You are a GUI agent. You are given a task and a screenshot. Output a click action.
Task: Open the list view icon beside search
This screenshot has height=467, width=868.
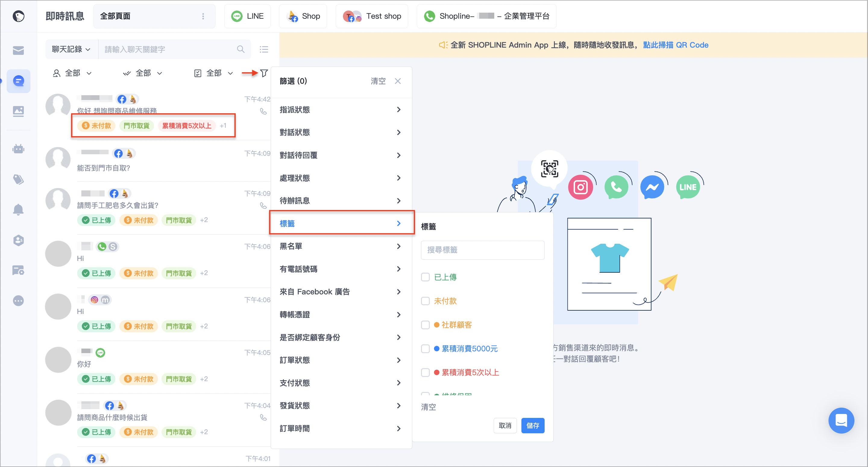coord(264,49)
